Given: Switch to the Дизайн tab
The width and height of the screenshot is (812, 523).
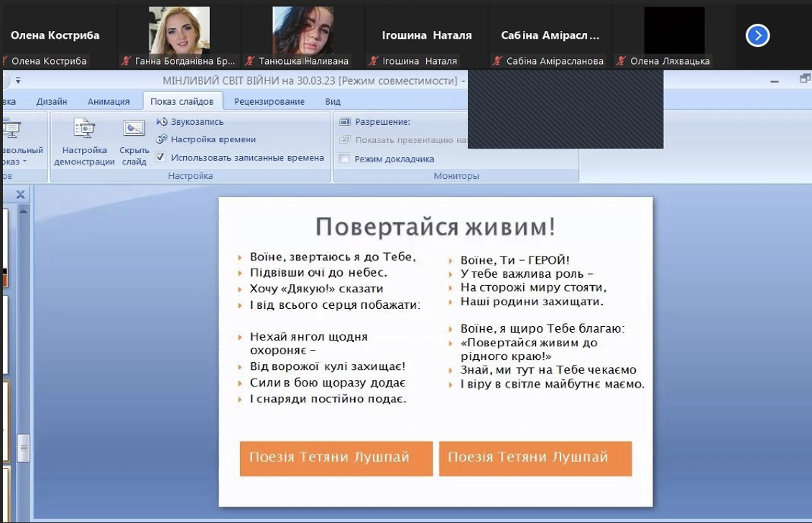Looking at the screenshot, I should tap(52, 101).
